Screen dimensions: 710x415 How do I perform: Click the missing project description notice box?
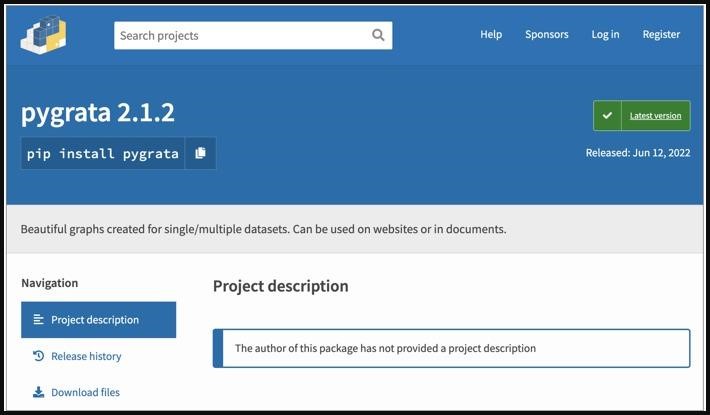click(x=451, y=348)
